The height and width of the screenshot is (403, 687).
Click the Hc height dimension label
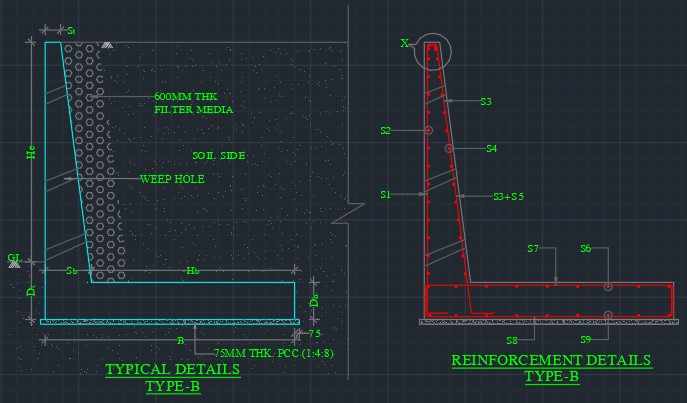click(x=31, y=153)
